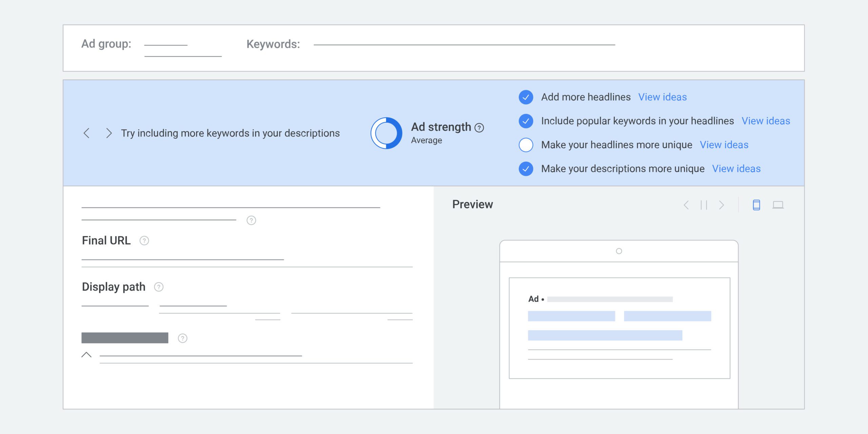Switch preview to desktop view

[x=779, y=205]
